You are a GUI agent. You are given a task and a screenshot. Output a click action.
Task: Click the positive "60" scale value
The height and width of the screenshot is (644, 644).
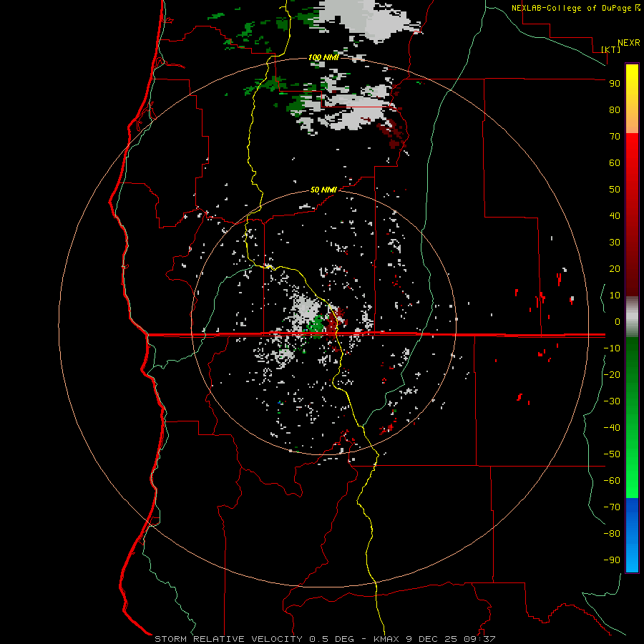pyautogui.click(x=615, y=163)
